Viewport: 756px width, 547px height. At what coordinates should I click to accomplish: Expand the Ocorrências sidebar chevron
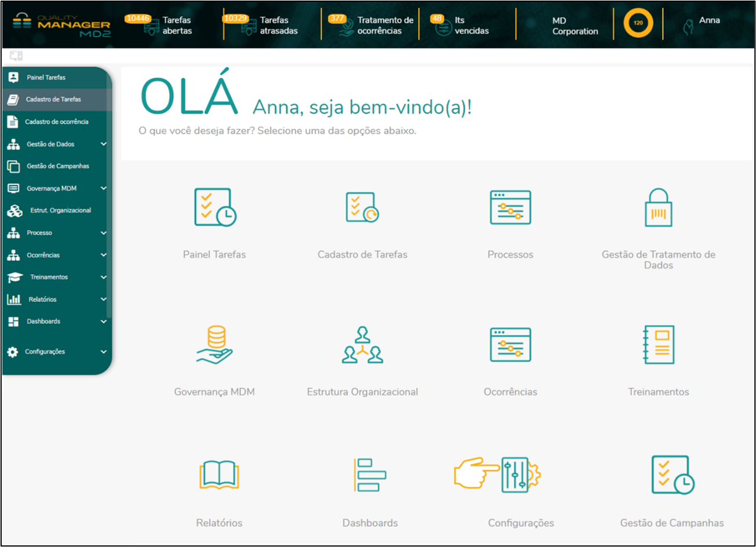point(103,255)
